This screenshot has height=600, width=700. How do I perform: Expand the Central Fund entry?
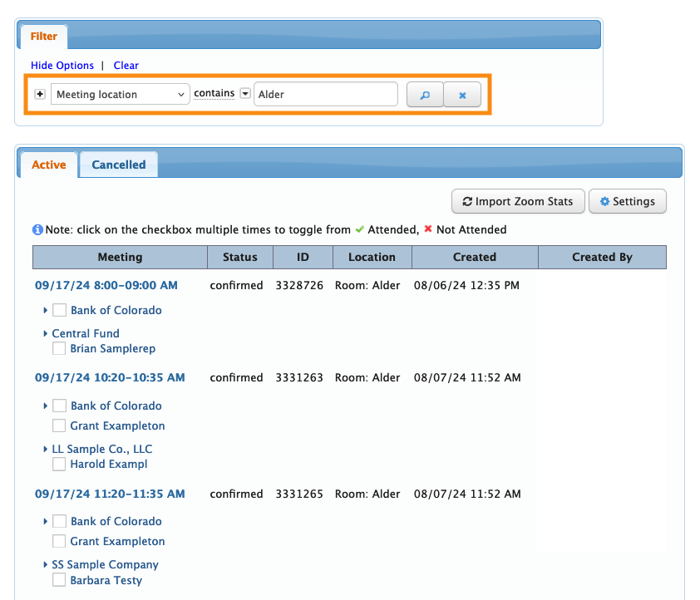pyautogui.click(x=46, y=333)
